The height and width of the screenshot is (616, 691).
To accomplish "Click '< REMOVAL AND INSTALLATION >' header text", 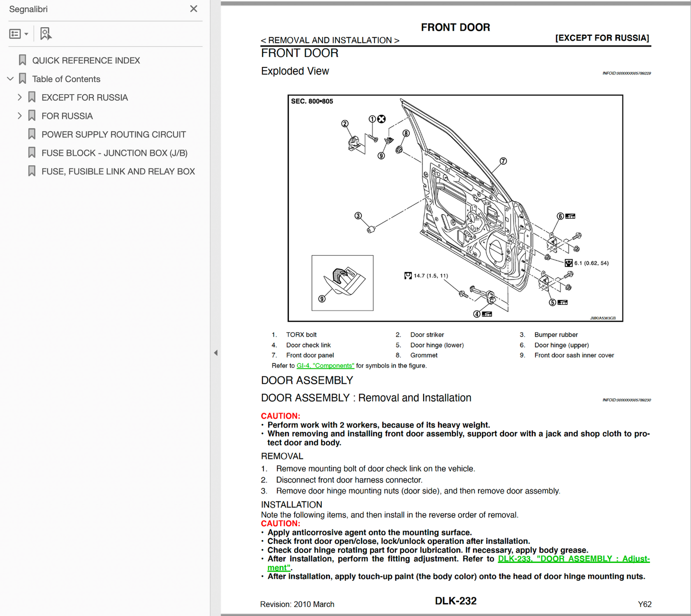I will coord(330,41).
